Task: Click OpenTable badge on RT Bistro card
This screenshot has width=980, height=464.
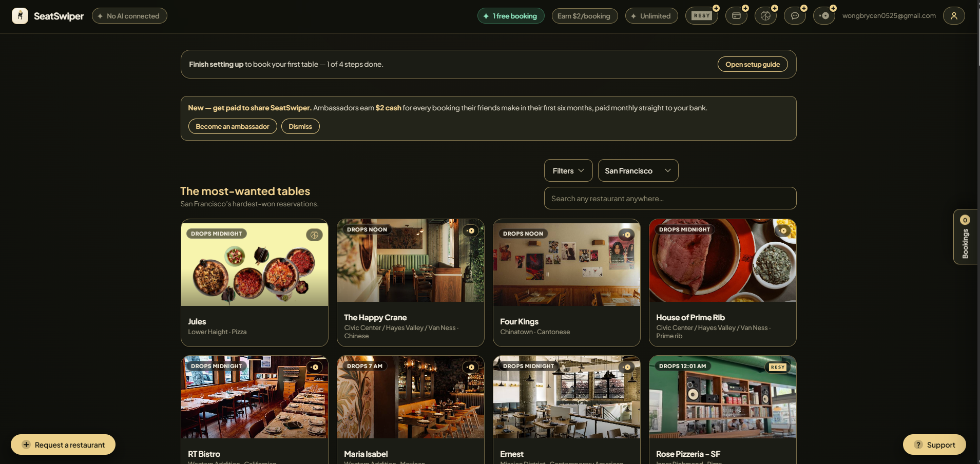Action: coord(314,367)
